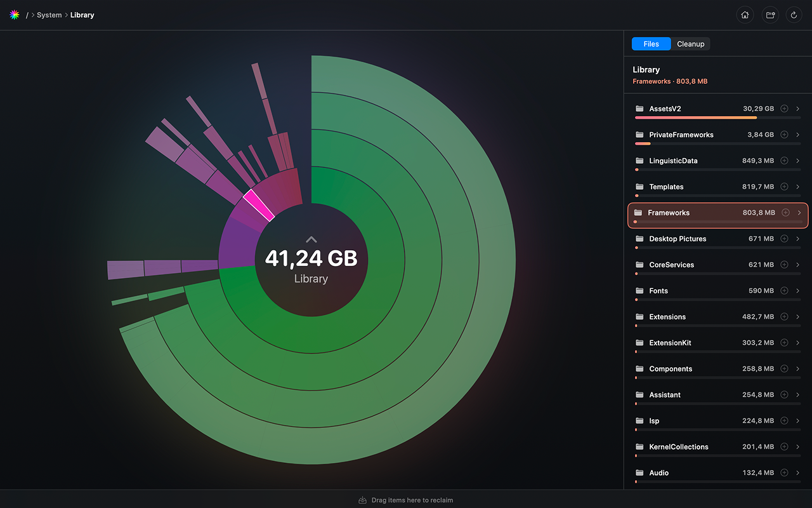Select the ExtensionKit row
The image size is (812, 508).
(718, 345)
